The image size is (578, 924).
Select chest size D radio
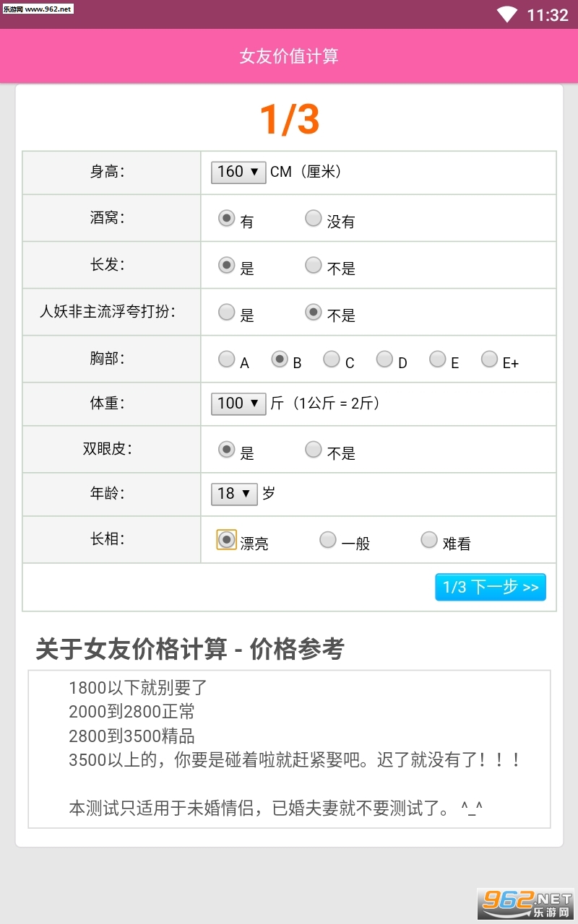[x=384, y=359]
